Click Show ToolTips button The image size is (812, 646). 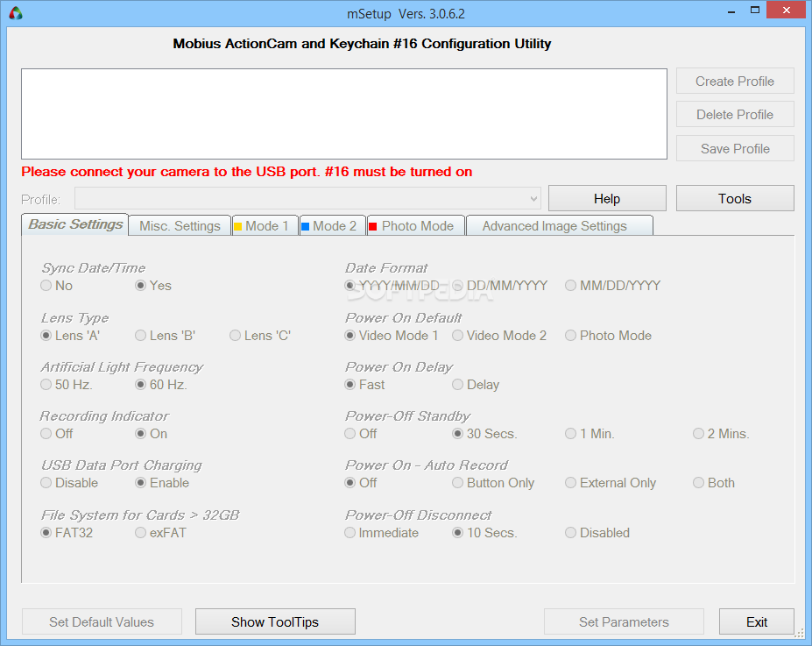click(275, 621)
